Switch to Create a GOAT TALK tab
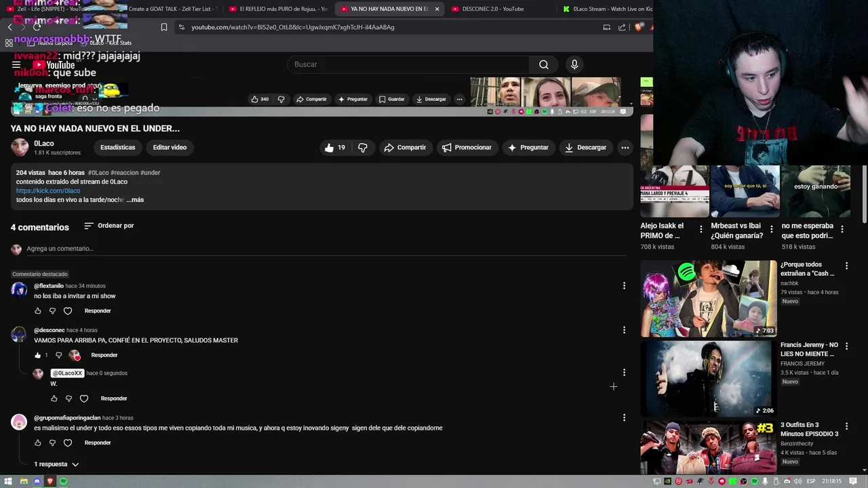 [170, 9]
